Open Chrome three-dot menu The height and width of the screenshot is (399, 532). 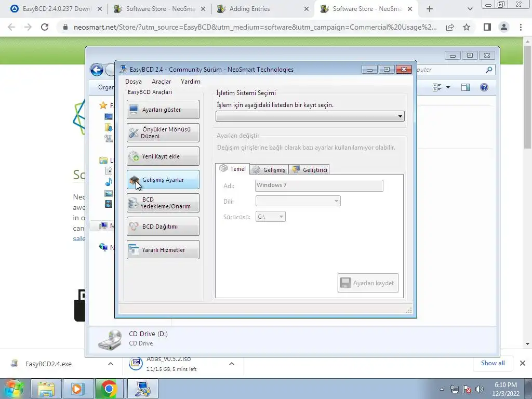(521, 27)
